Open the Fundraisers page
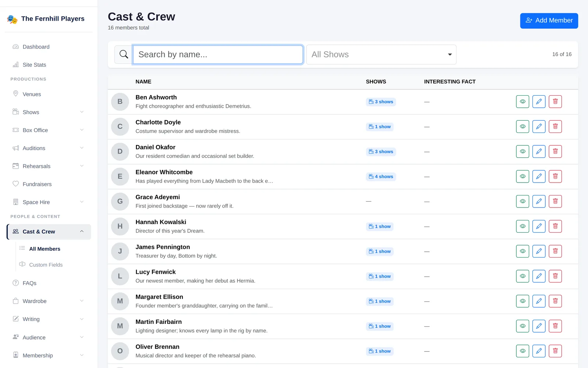Screen dimensions: 588x368 pos(49,184)
